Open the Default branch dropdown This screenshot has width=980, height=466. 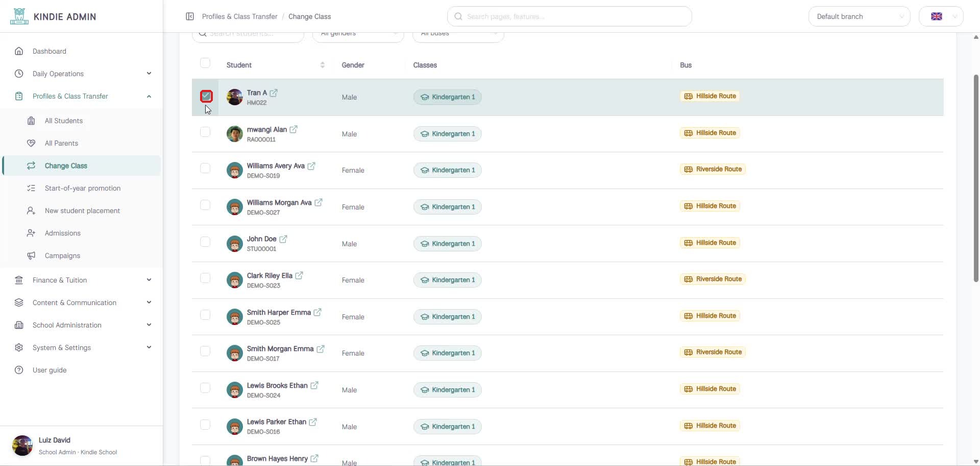[859, 16]
